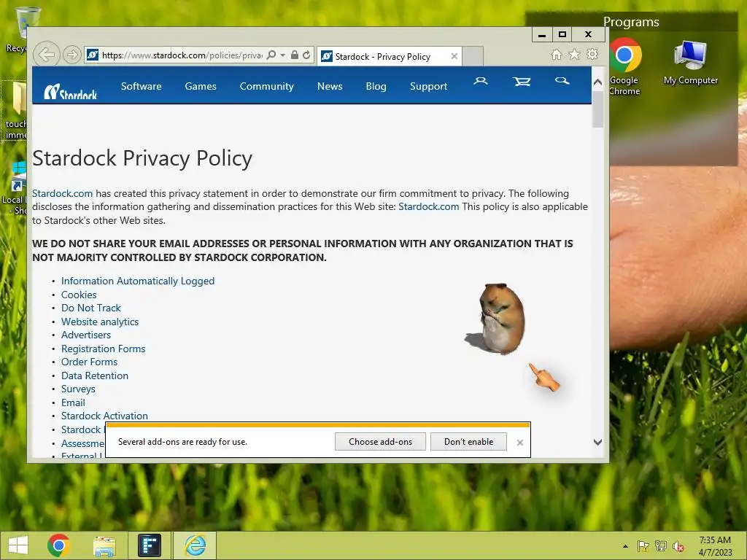747x560 pixels.
Task: Open the shopping cart icon
Action: pos(522,82)
